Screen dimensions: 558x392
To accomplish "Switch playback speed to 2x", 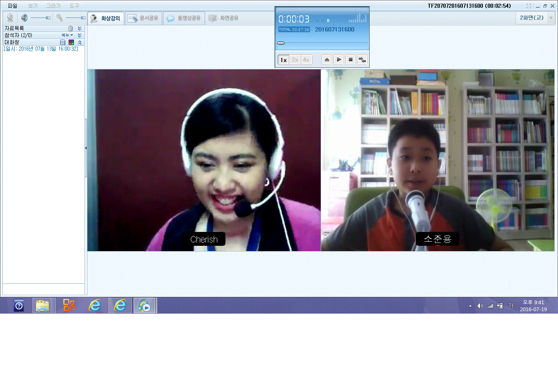I will coord(295,60).
